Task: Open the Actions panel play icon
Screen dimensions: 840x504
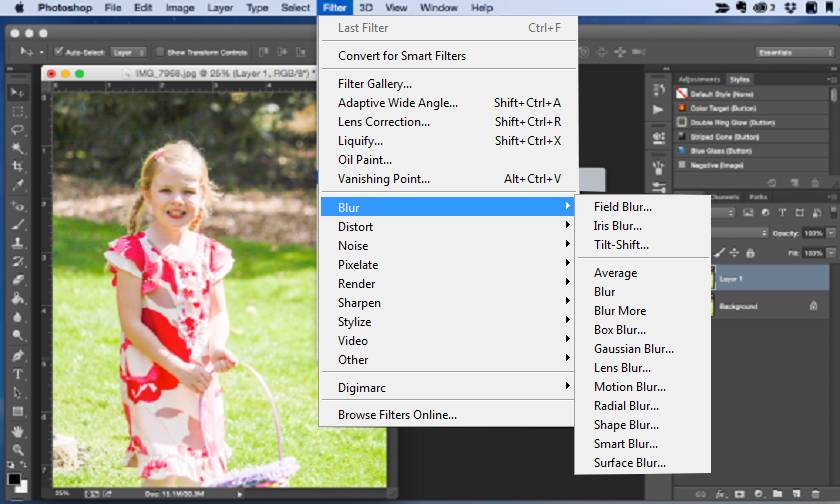Action: pyautogui.click(x=658, y=110)
